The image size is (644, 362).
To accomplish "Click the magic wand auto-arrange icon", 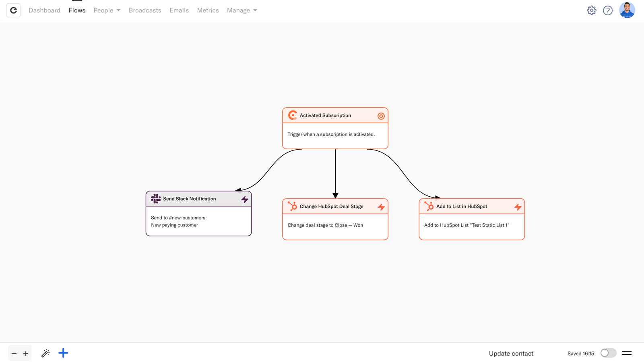I will [x=45, y=354].
